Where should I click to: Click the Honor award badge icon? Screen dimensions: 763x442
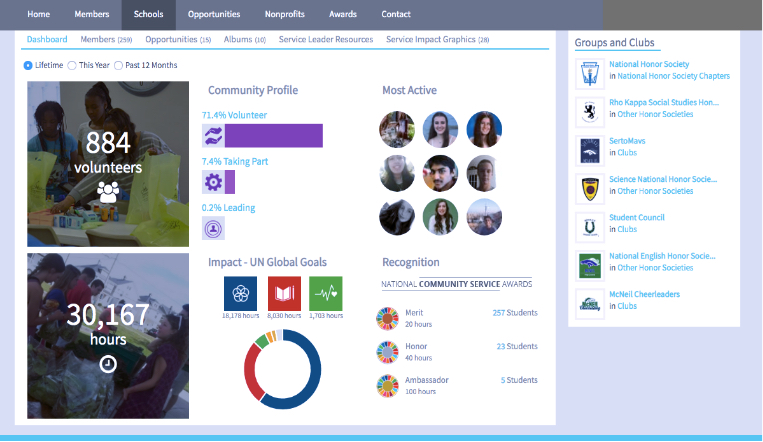coord(387,352)
